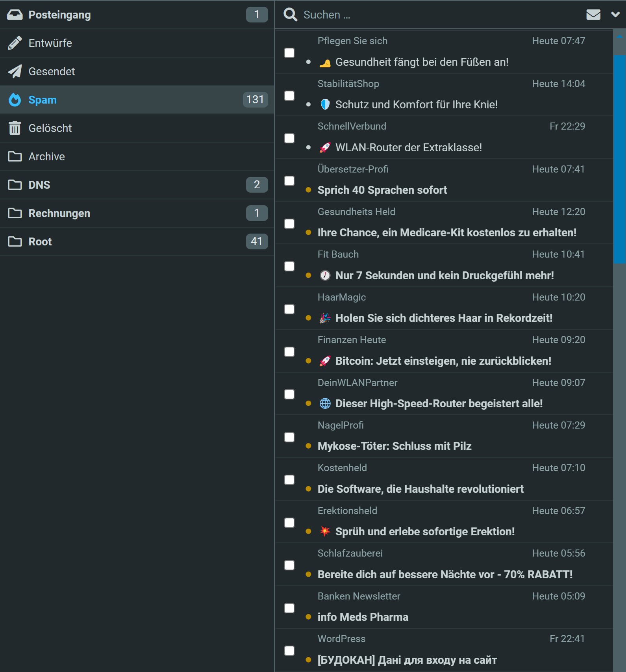Open the Rechnungen folder
This screenshot has width=626, height=672.
[x=59, y=213]
